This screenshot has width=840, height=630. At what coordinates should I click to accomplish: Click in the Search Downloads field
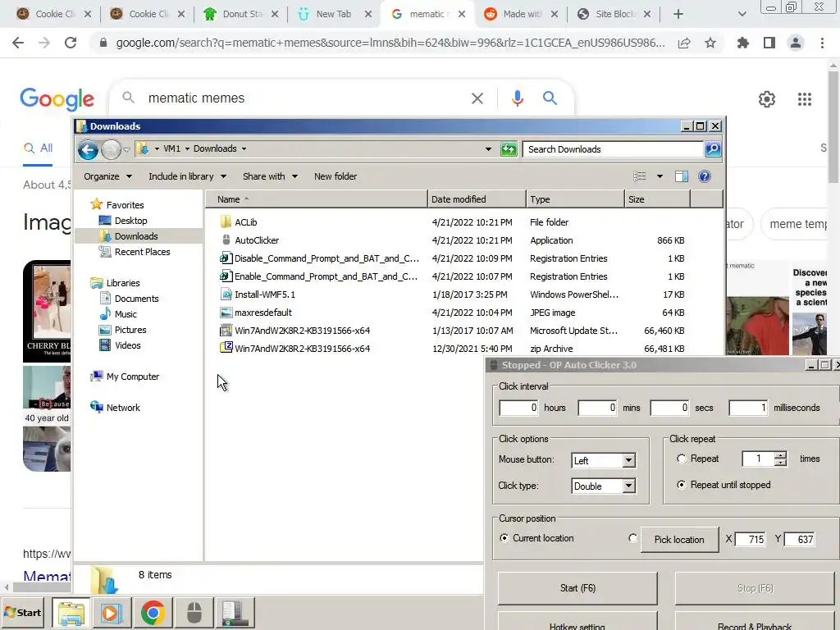tap(613, 149)
